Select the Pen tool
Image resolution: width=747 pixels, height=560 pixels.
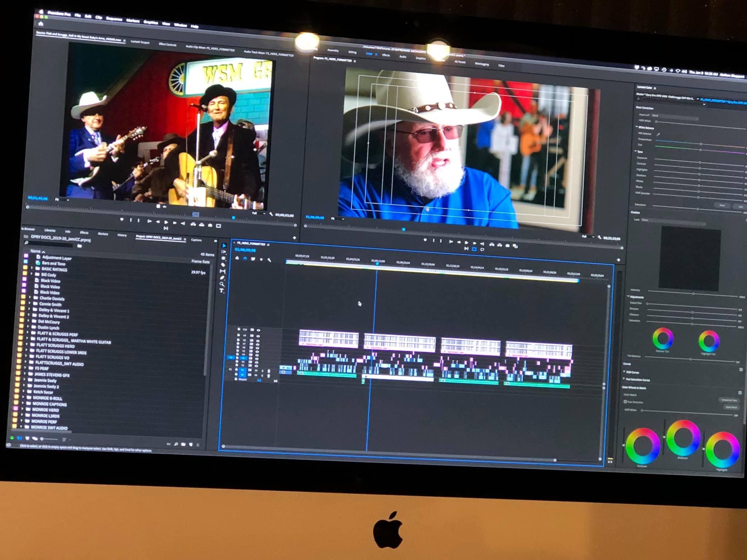click(x=222, y=278)
